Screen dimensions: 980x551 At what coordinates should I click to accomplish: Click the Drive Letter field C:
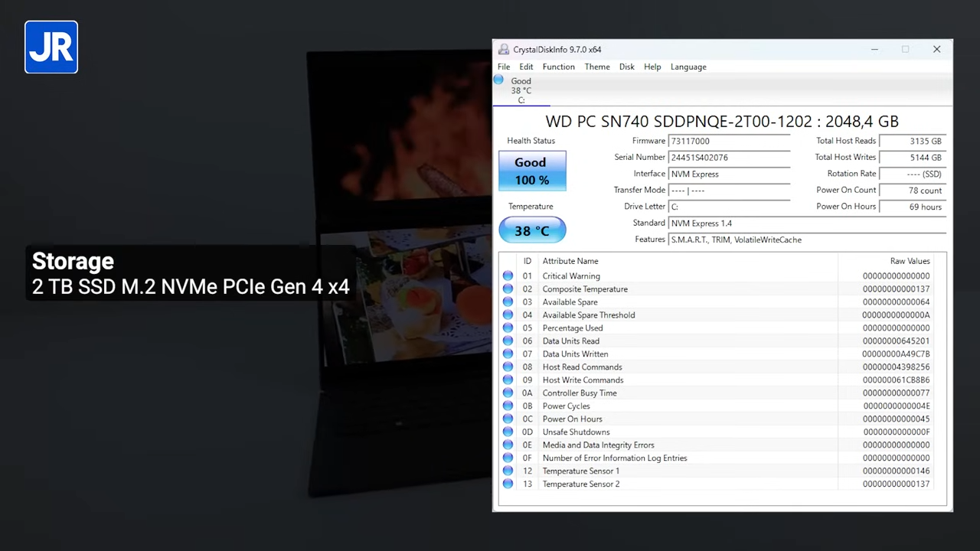[x=729, y=207]
